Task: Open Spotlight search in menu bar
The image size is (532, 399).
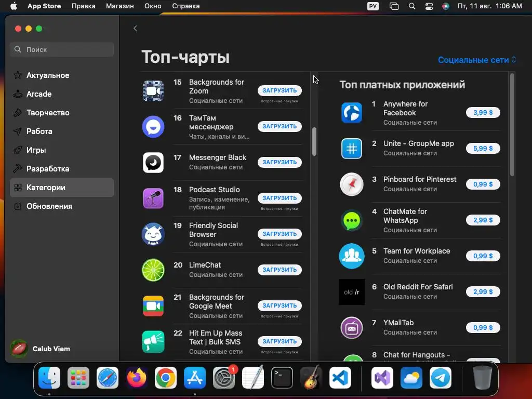Action: (x=412, y=6)
